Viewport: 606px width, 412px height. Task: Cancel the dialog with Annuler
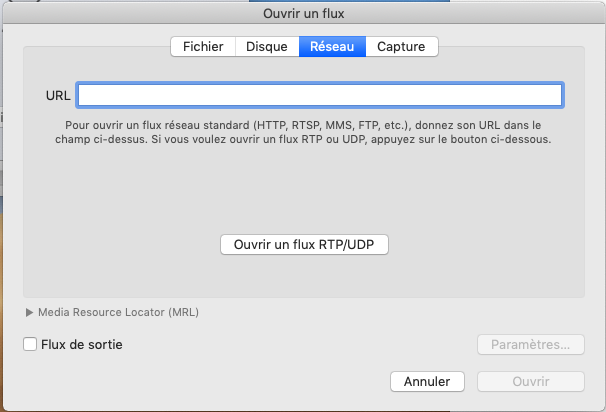pos(427,382)
